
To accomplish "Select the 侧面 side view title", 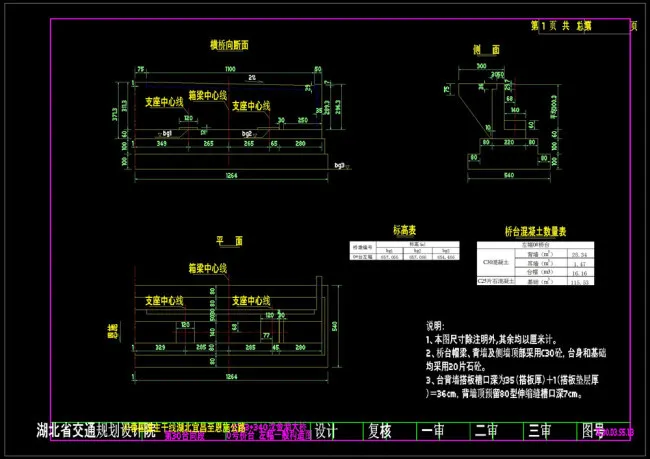I will click(486, 49).
